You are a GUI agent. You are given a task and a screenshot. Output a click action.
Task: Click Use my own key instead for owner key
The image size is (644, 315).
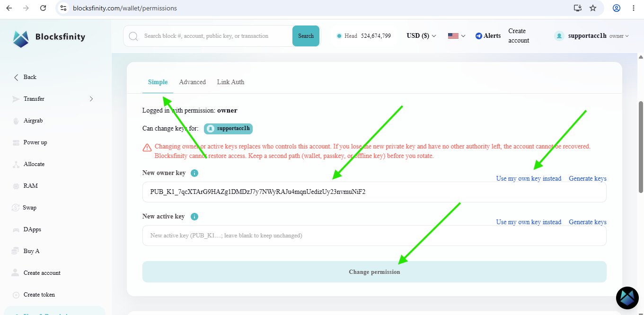click(x=529, y=178)
